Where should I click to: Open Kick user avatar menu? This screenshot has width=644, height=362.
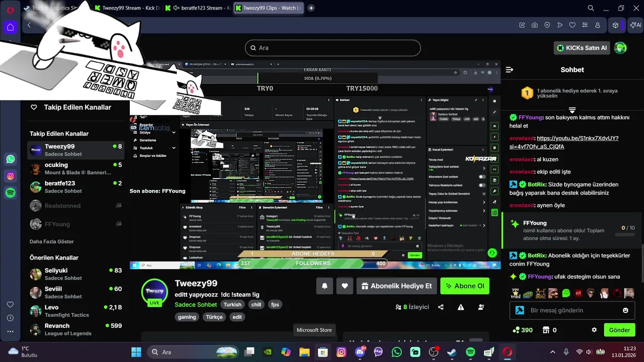coord(620,48)
